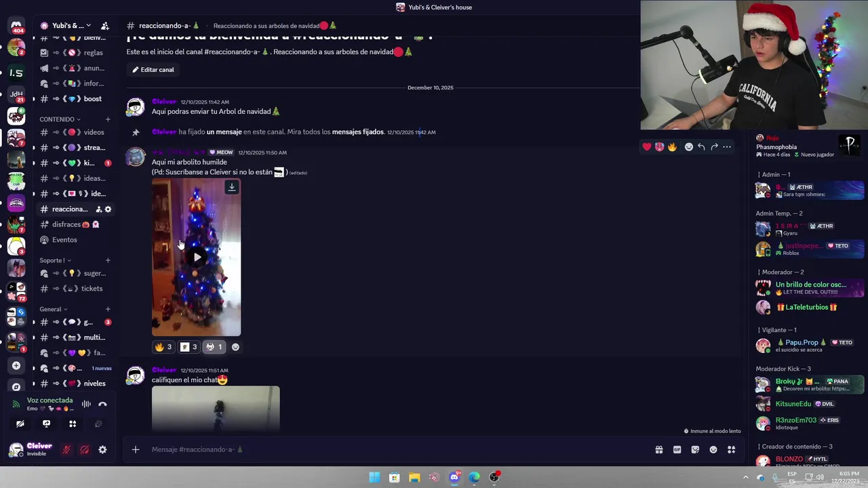Click the Voz conectada status text

50,401
